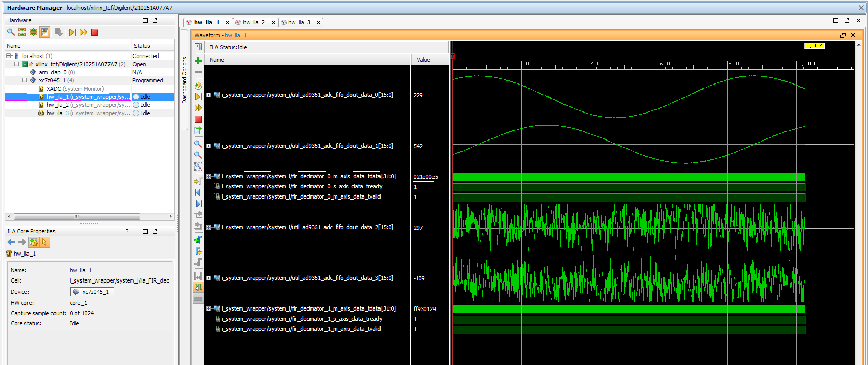Viewport: 868px width, 365px height.
Task: Close the hw_ila_2 tab
Action: (273, 22)
